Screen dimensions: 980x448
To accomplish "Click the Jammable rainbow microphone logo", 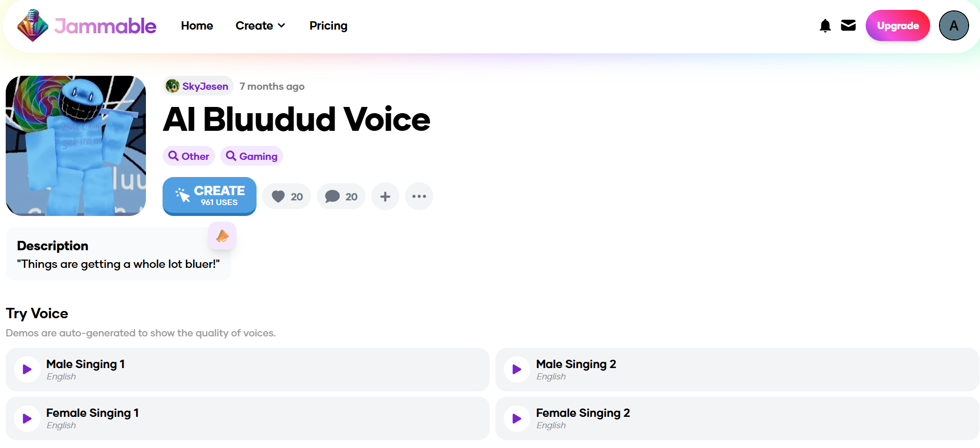I will (33, 25).
